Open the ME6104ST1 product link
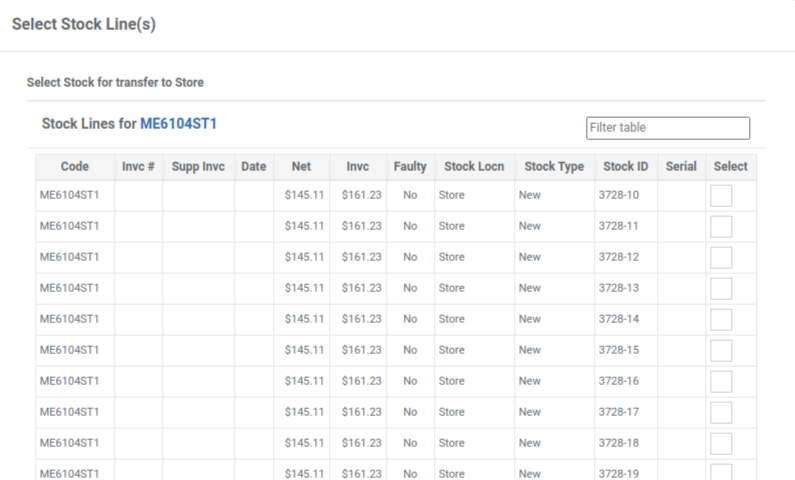Image resolution: width=795 pixels, height=480 pixels. tap(178, 124)
